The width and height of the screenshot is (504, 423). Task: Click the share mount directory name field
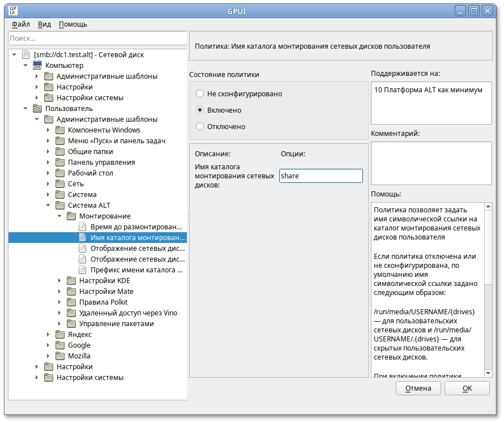tap(321, 176)
